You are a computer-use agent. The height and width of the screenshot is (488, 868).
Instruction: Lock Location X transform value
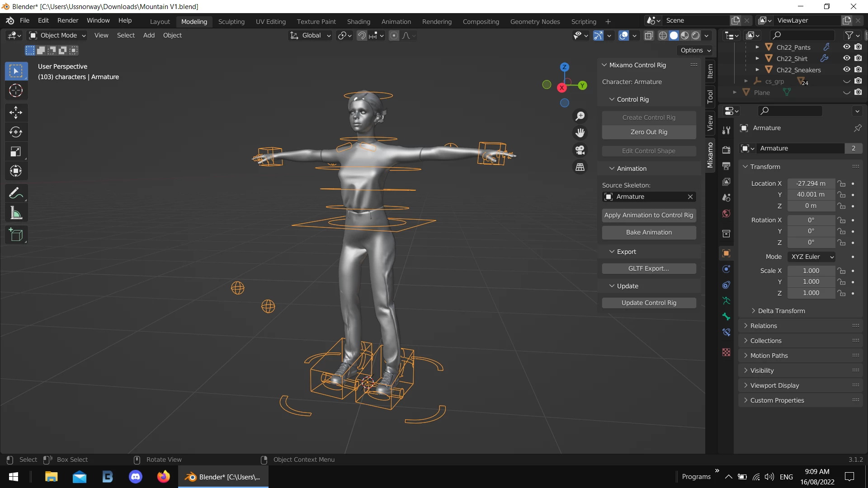pos(841,183)
